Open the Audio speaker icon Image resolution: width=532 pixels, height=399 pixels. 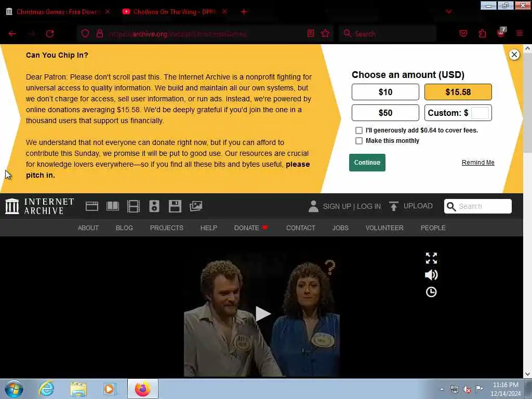154,206
